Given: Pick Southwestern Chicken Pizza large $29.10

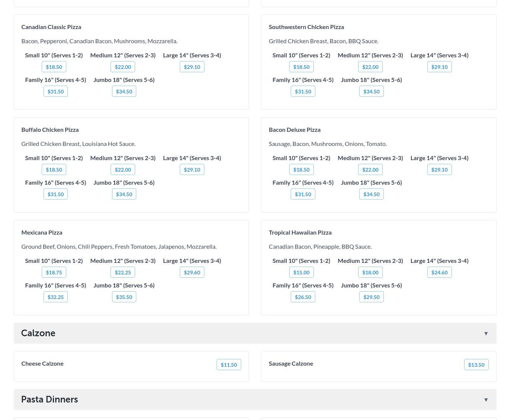Looking at the screenshot, I should click(439, 67).
